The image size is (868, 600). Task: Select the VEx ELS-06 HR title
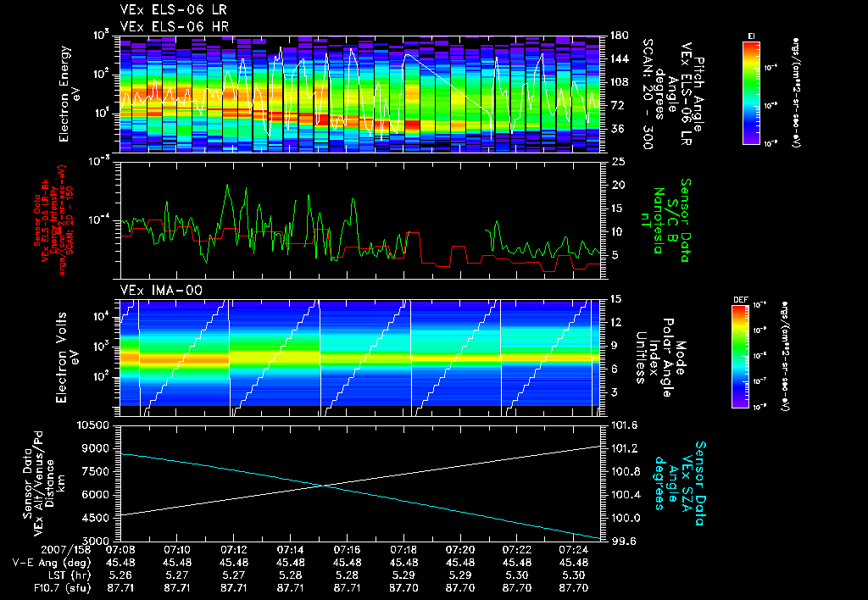click(175, 26)
